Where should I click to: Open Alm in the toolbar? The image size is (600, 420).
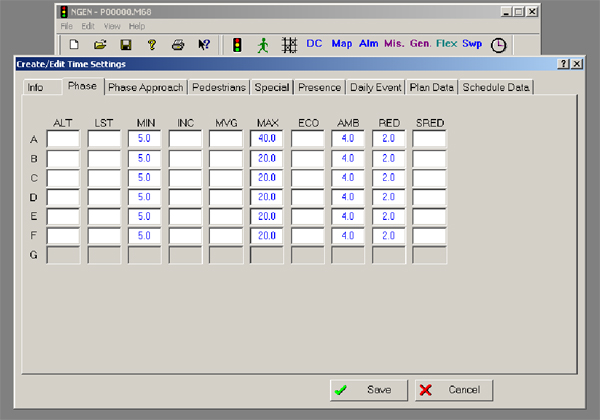(368, 44)
